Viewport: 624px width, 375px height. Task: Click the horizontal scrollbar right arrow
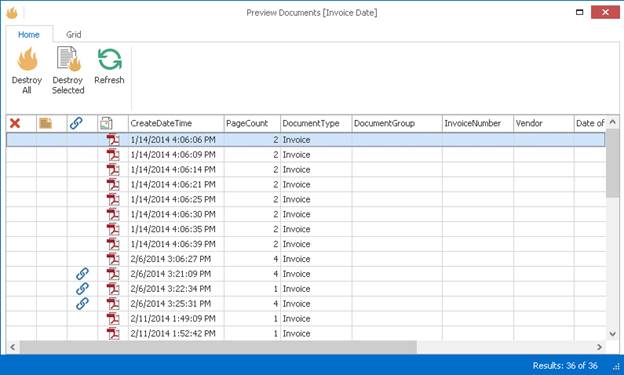pos(599,347)
